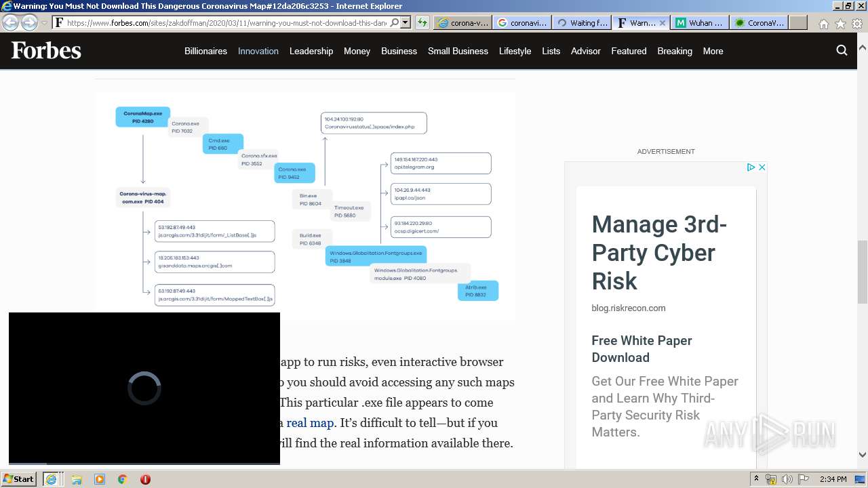Open the Leadership menu
Image resolution: width=868 pixels, height=488 pixels.
(311, 51)
